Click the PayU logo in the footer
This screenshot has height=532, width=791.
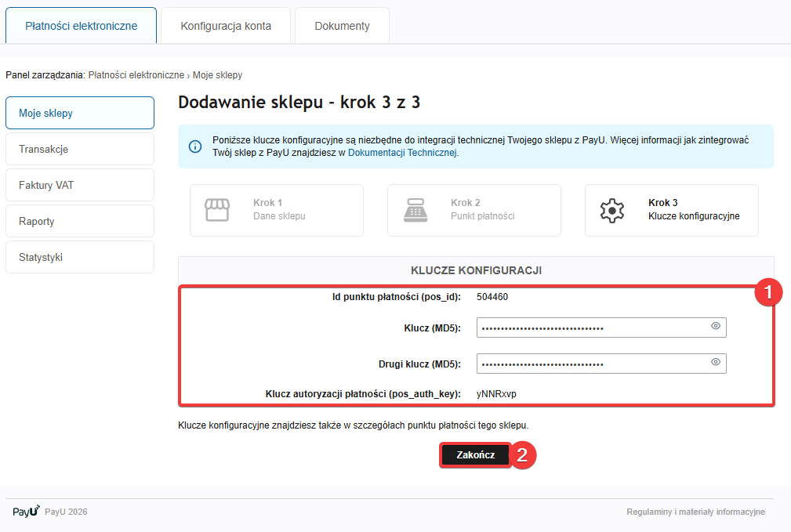(26, 512)
